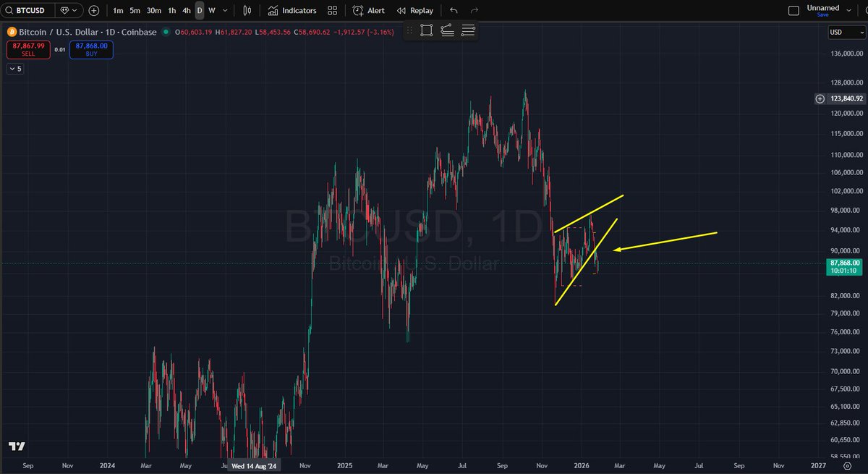This screenshot has width=868, height=474.
Task: Click the Bitcoin / U.S. Dollar chart title
Action: [87, 32]
